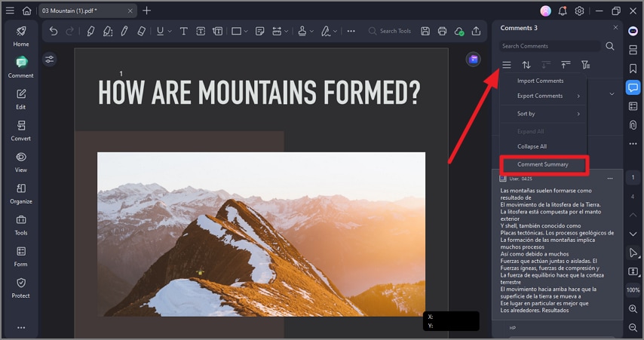Open the Organize tool in sidebar
The width and height of the screenshot is (644, 340).
coord(21,194)
